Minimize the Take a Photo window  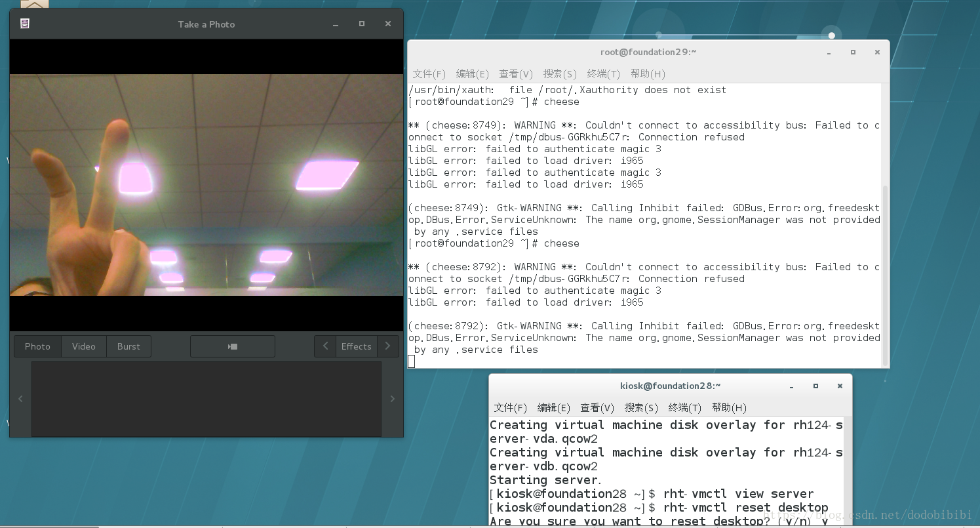(336, 24)
